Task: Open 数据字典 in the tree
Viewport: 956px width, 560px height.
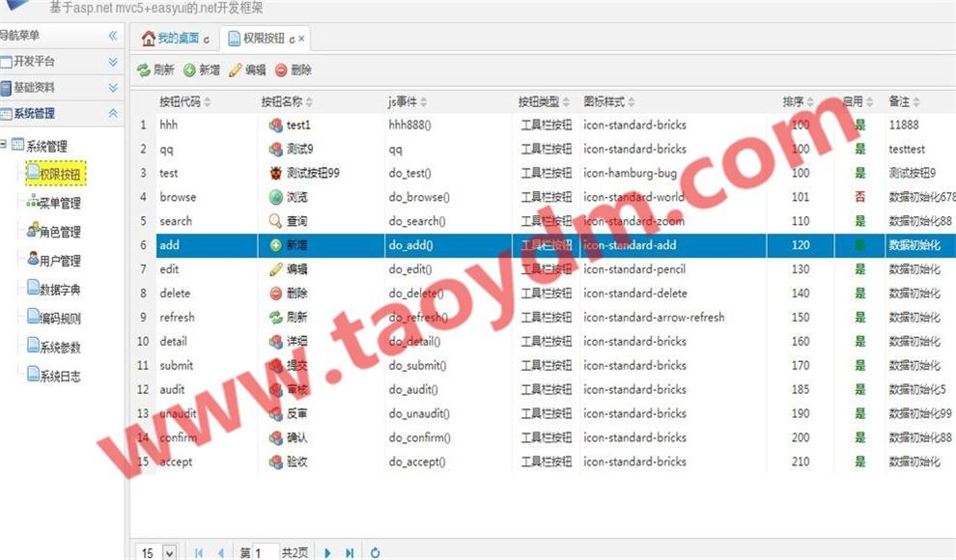Action: [54, 289]
